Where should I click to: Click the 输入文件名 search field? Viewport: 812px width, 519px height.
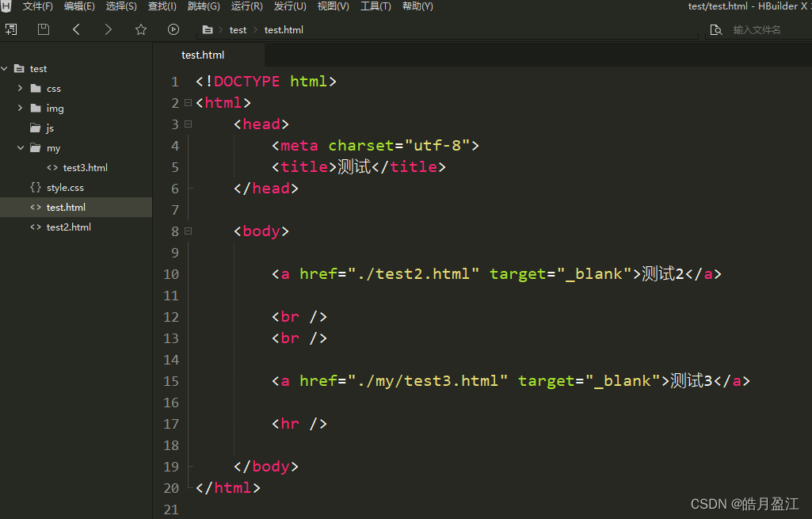pos(757,30)
